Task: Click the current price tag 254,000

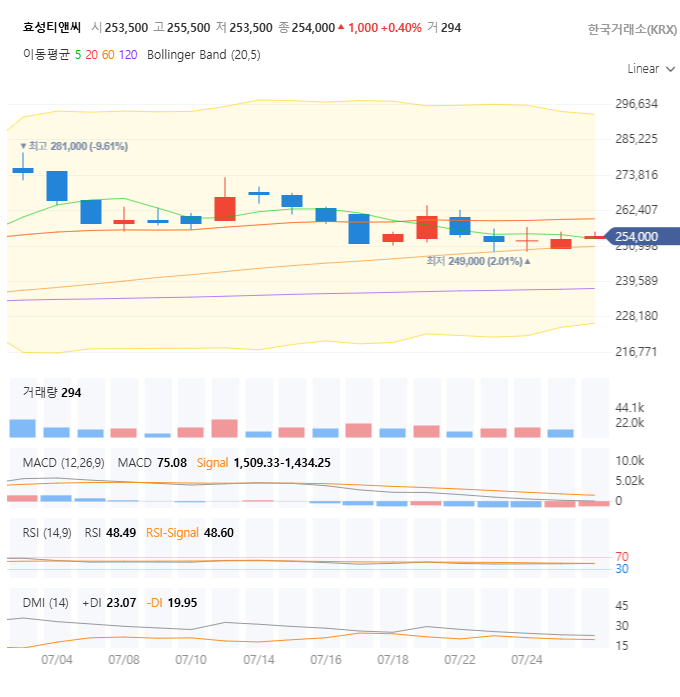Action: pos(642,236)
